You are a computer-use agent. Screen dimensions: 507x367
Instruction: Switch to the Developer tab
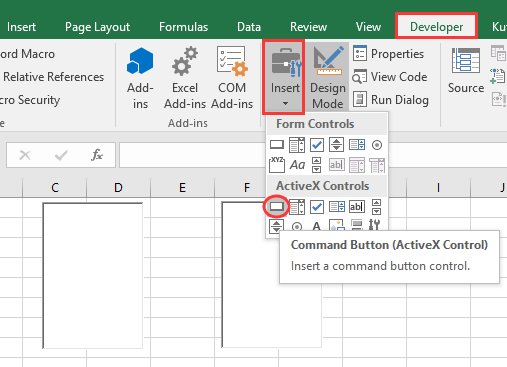click(x=436, y=27)
